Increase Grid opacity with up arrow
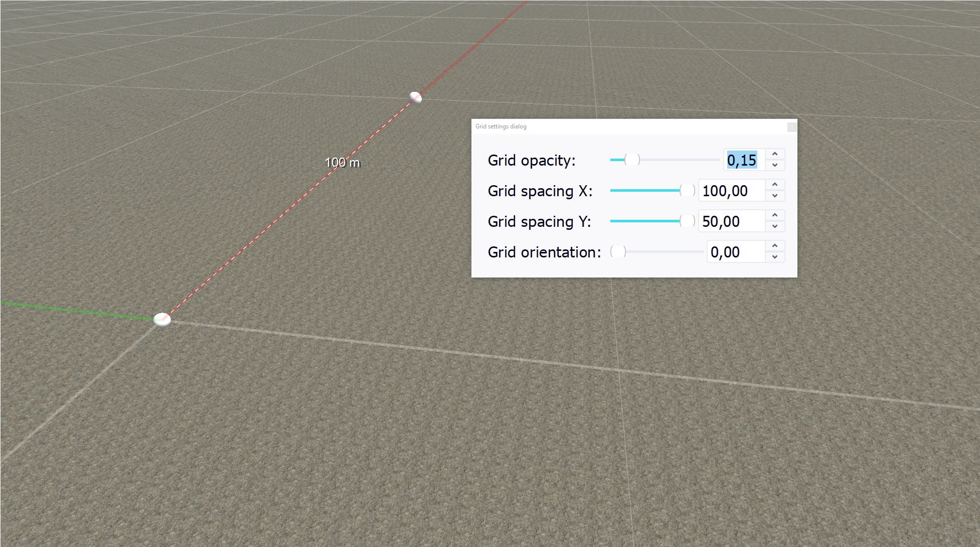This screenshot has width=980, height=547. click(775, 155)
